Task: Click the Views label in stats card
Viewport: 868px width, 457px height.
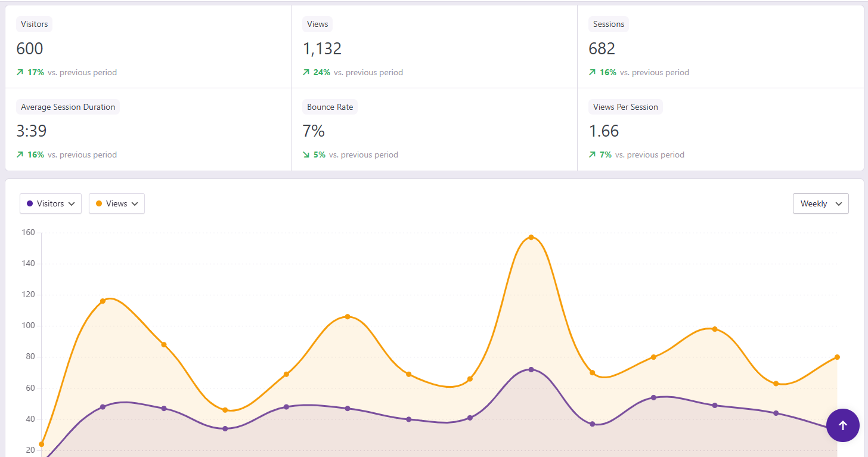Action: 318,24
